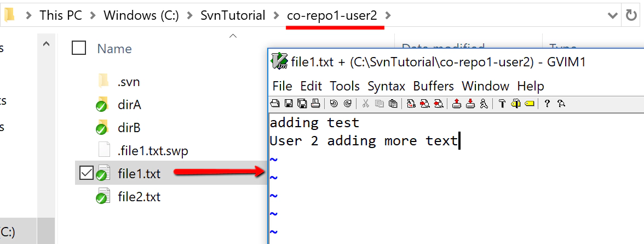The image size is (644, 244).
Task: Open the Edit menu in GVIM
Action: (x=311, y=86)
